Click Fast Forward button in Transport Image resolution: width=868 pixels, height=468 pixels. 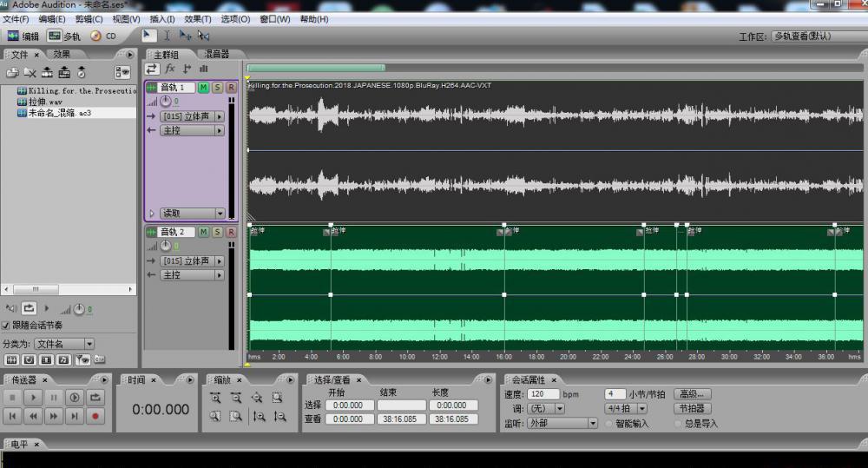(x=54, y=416)
